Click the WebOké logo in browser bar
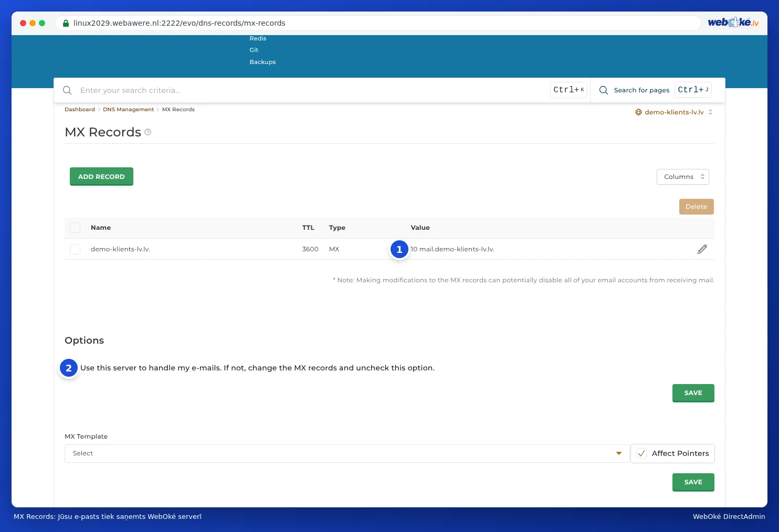Screen dimensions: 779x532 733,23
